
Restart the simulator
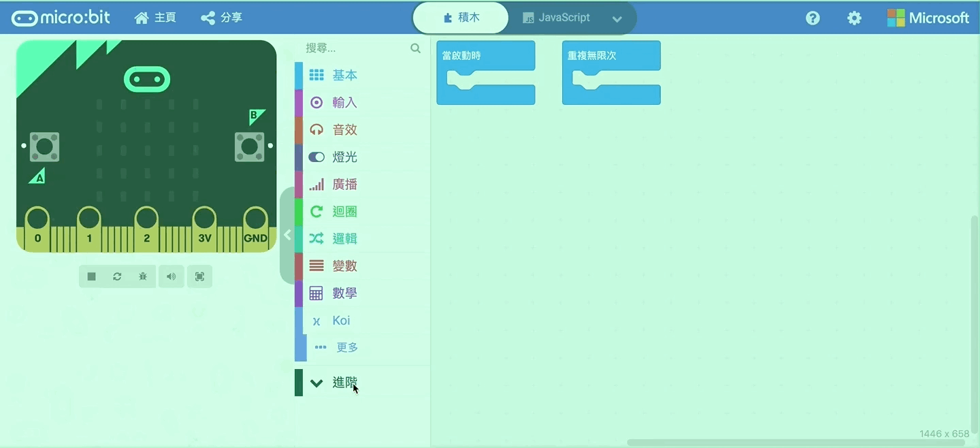tap(117, 276)
